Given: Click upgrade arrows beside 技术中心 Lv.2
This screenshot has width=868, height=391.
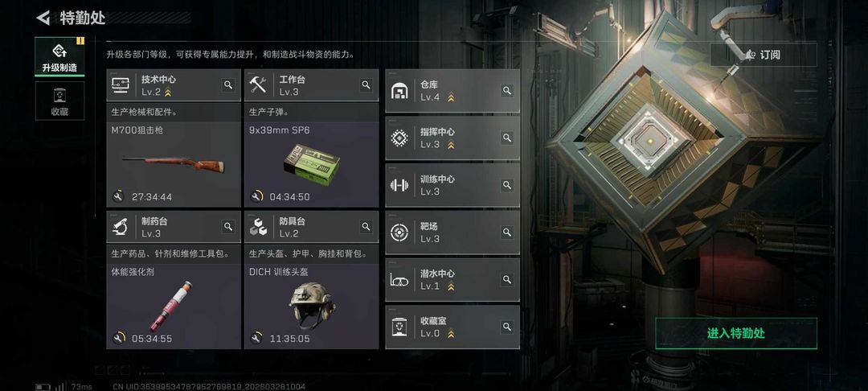Looking at the screenshot, I should click(168, 92).
